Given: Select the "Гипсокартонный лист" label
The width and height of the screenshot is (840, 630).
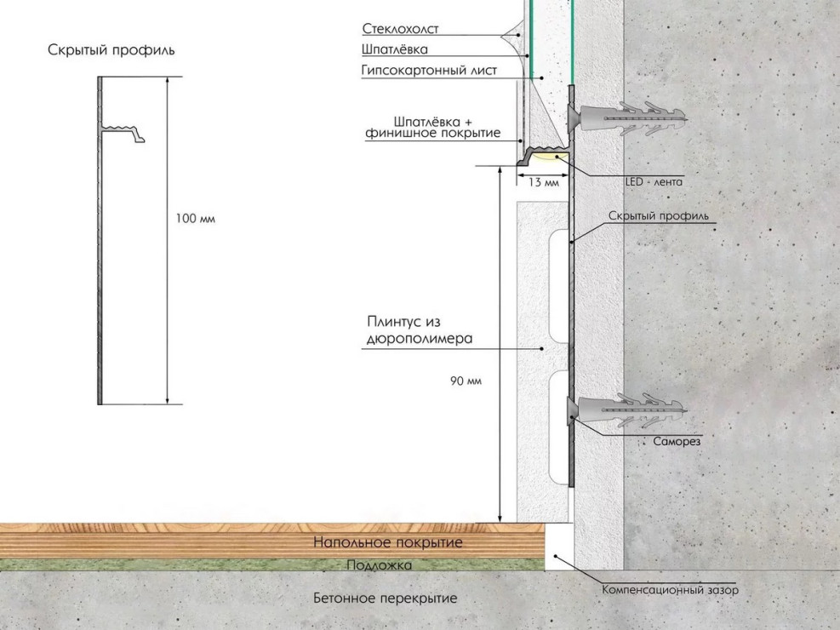Looking at the screenshot, I should tap(428, 71).
